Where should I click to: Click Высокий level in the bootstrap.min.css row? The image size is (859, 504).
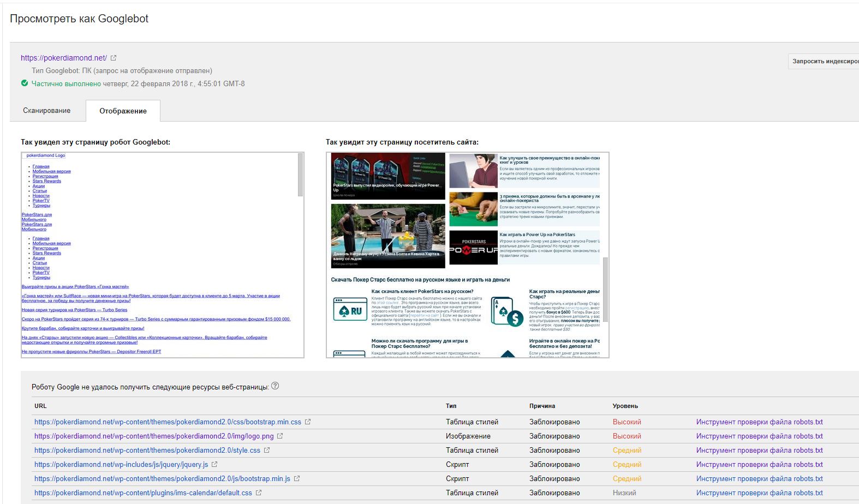tap(627, 422)
